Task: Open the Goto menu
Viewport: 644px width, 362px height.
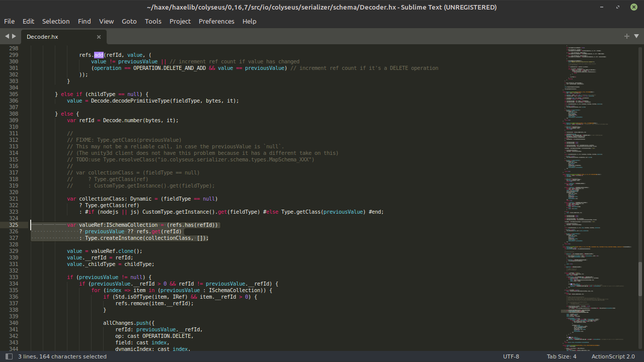Action: point(129,21)
